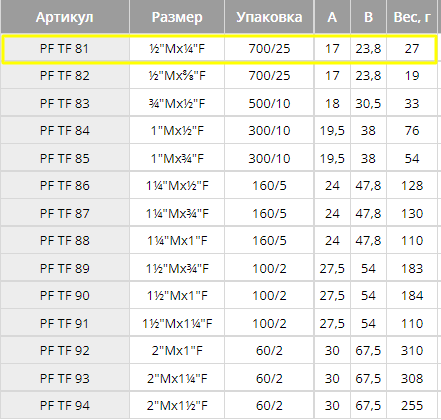
Task: Click column A header
Action: pyautogui.click(x=332, y=17)
